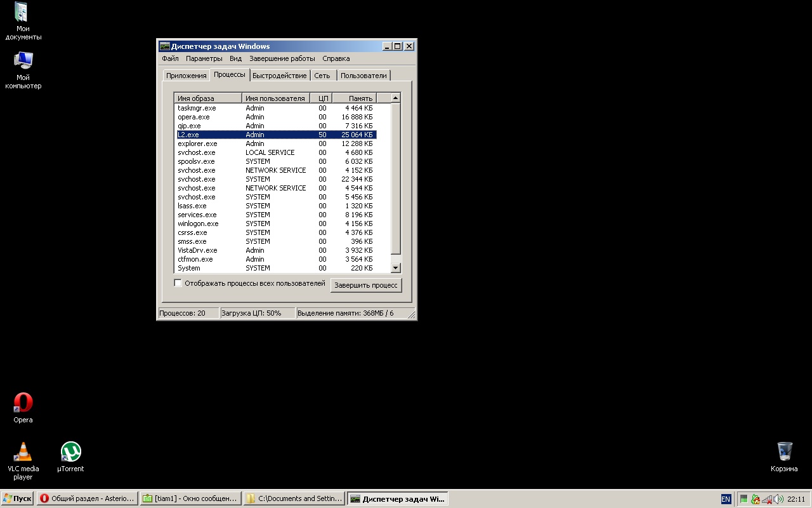Select the VistaDrv.exe process row
The width and height of the screenshot is (812, 508).
tap(275, 250)
